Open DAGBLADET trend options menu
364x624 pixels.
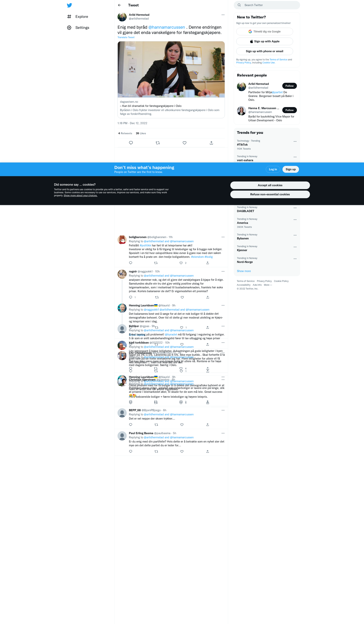295,208
